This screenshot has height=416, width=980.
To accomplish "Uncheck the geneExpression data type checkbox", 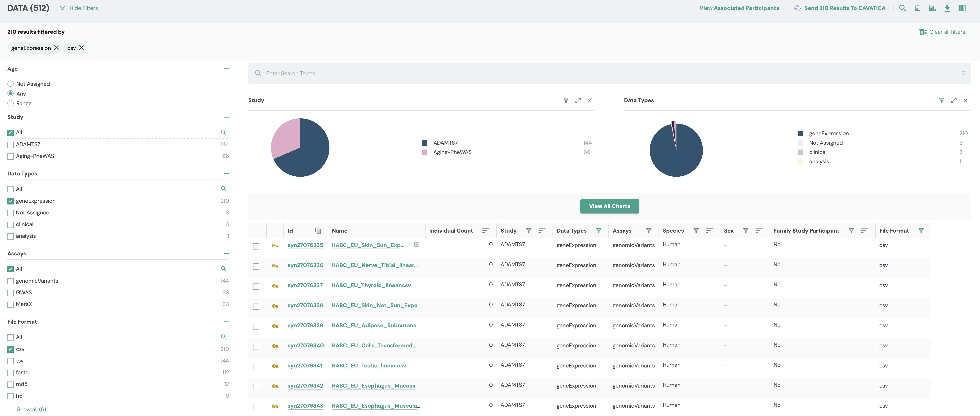I will [11, 201].
